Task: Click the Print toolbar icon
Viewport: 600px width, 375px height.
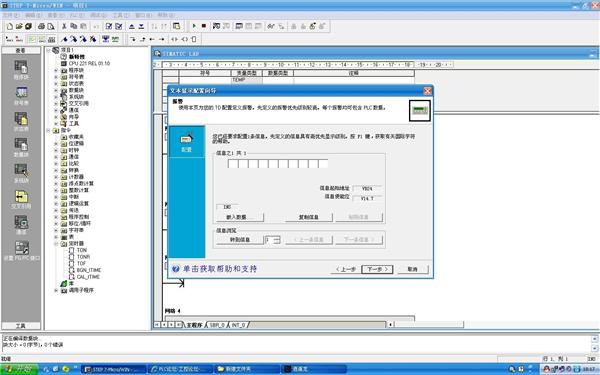Action: click(x=41, y=26)
